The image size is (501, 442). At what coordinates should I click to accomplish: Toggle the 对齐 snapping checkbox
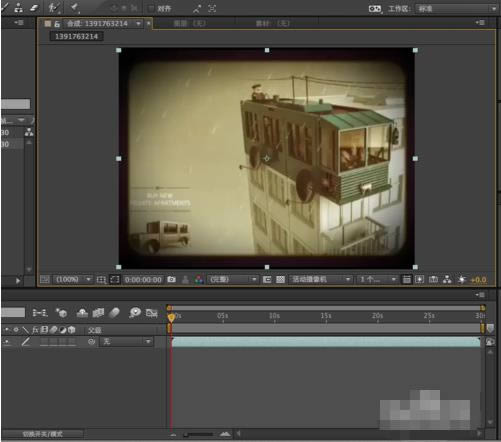point(151,9)
